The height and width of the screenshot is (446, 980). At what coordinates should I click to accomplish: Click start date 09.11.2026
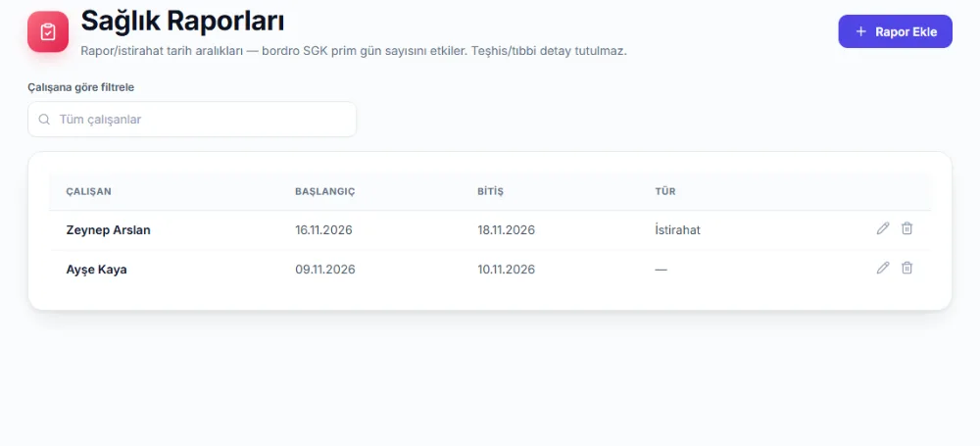325,270
